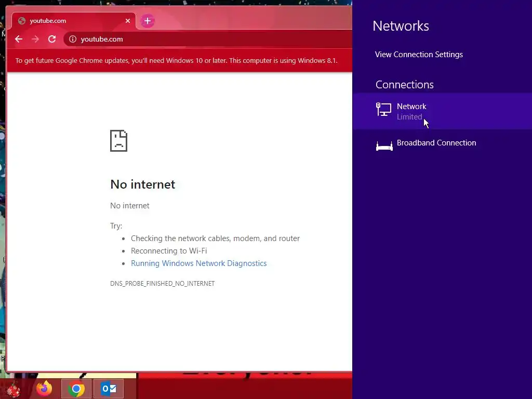
Task: Click the DNS_PROBE_FINISHED_NO_INTERNET error code
Action: [162, 284]
